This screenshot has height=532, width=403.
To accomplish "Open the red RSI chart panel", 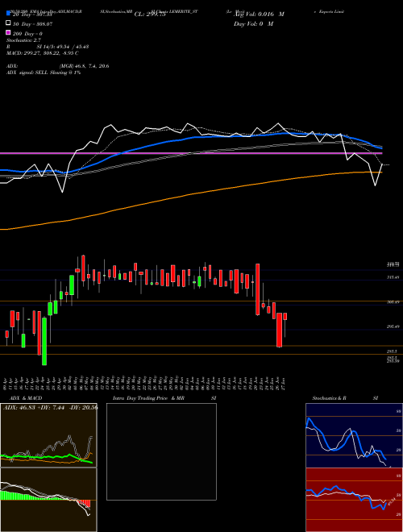I will point(354,500).
